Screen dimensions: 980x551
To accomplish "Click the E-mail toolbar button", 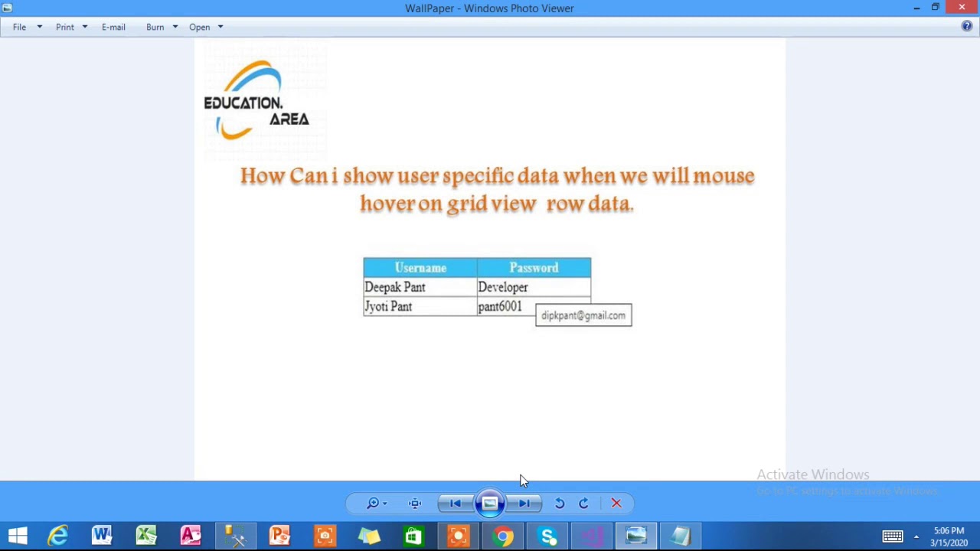I will [113, 27].
